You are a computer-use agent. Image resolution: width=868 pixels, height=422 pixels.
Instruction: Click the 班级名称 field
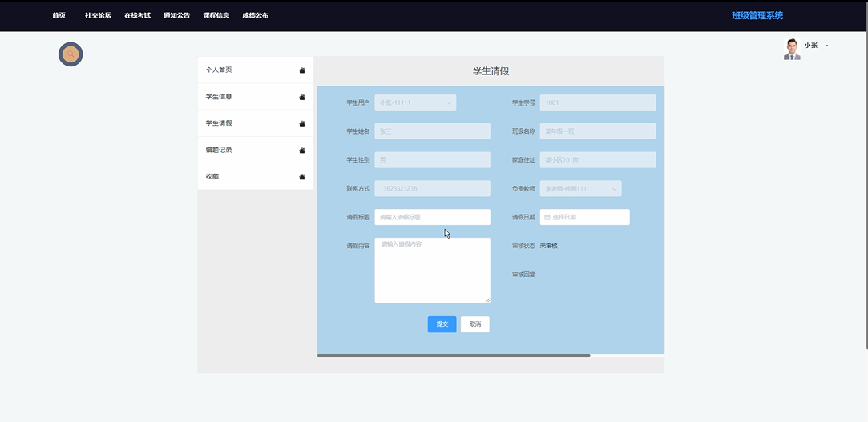(x=598, y=131)
